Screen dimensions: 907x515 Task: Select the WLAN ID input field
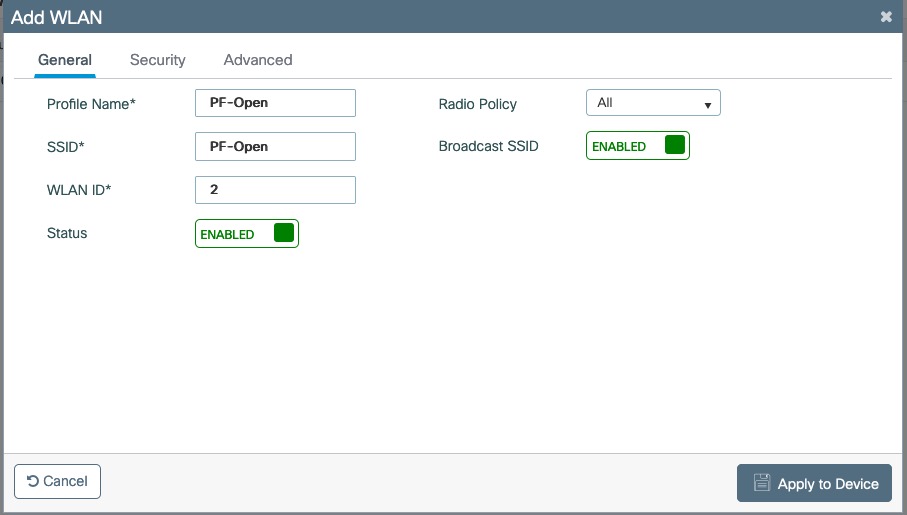point(275,190)
